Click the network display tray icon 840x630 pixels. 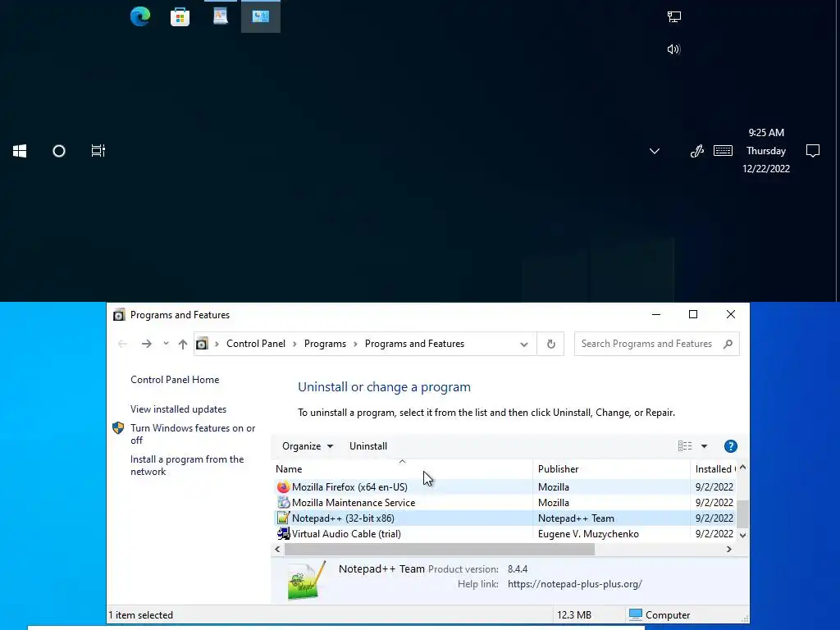coord(674,16)
